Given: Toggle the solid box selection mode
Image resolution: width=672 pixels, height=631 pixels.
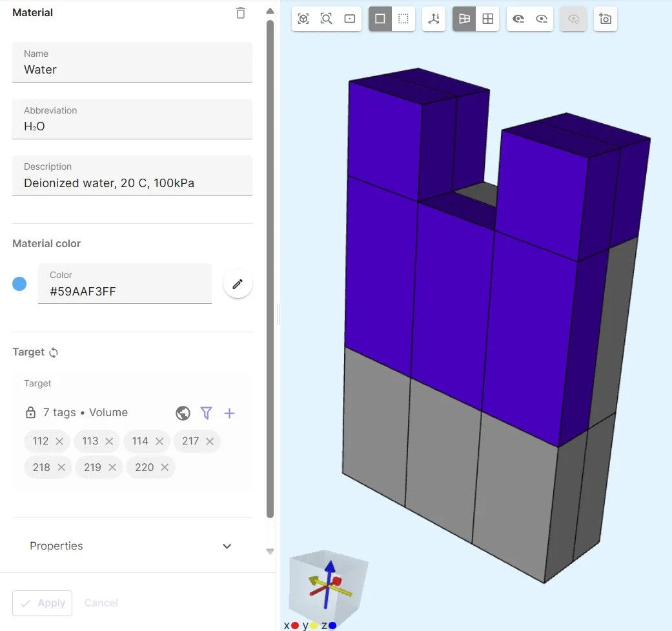Looking at the screenshot, I should [x=380, y=19].
